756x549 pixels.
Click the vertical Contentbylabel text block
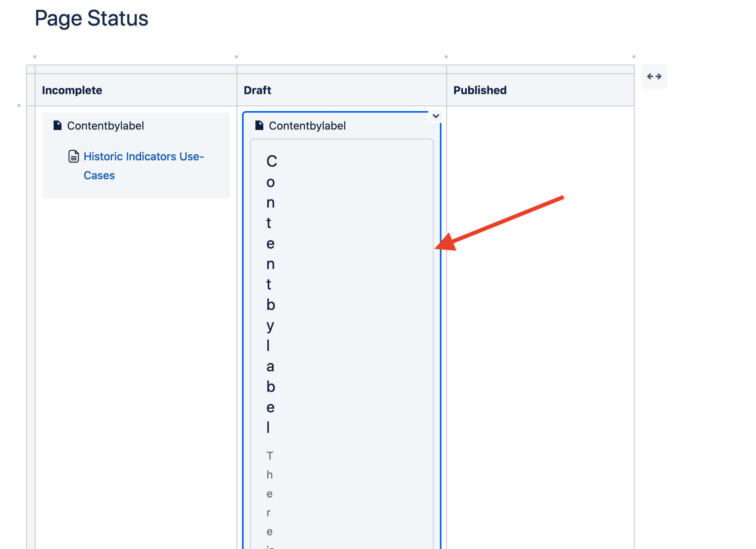pyautogui.click(x=271, y=294)
